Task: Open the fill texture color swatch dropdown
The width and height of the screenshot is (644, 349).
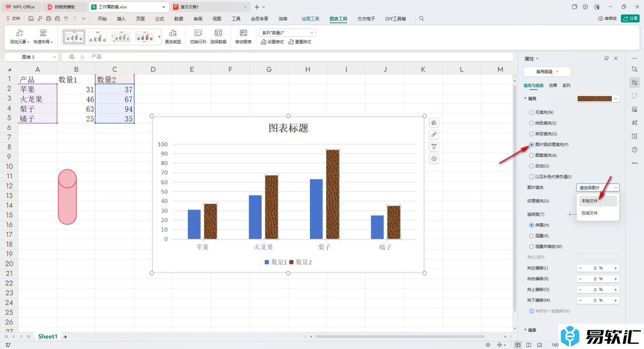Action: click(x=616, y=99)
